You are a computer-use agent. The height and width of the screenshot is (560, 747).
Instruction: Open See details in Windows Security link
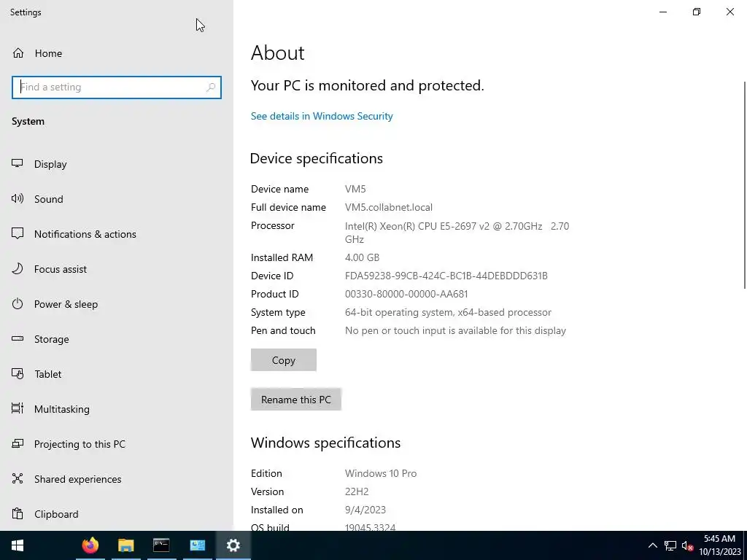click(x=322, y=116)
